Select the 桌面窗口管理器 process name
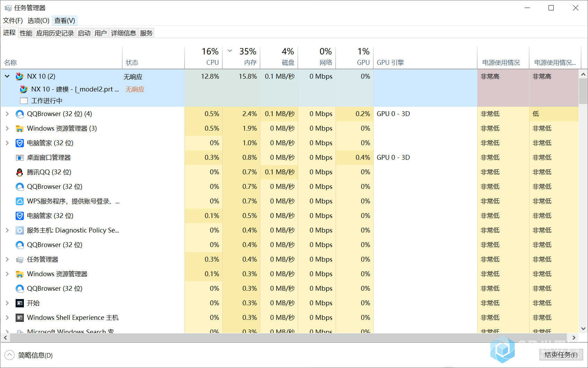Screen dimensions: 588x368 pos(49,158)
